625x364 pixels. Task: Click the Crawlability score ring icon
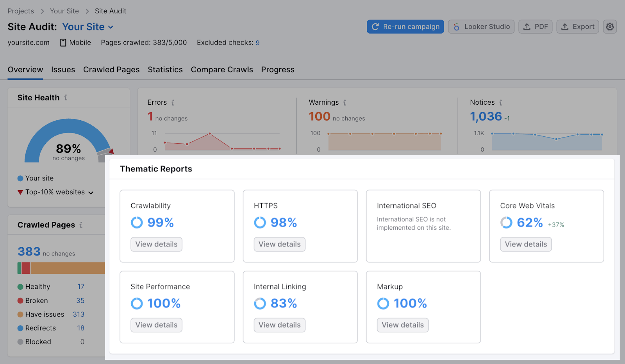point(137,223)
